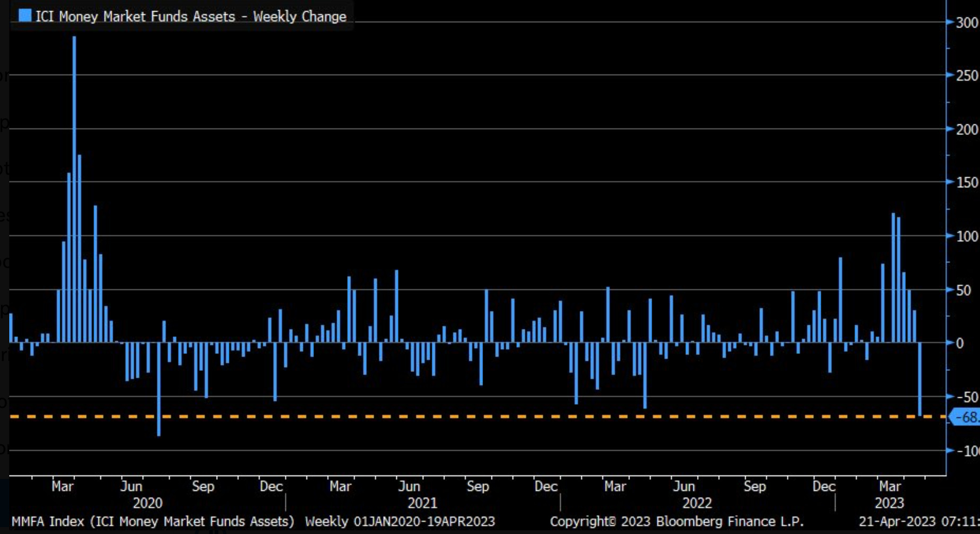Click the 150 y-axis tick label

(967, 183)
